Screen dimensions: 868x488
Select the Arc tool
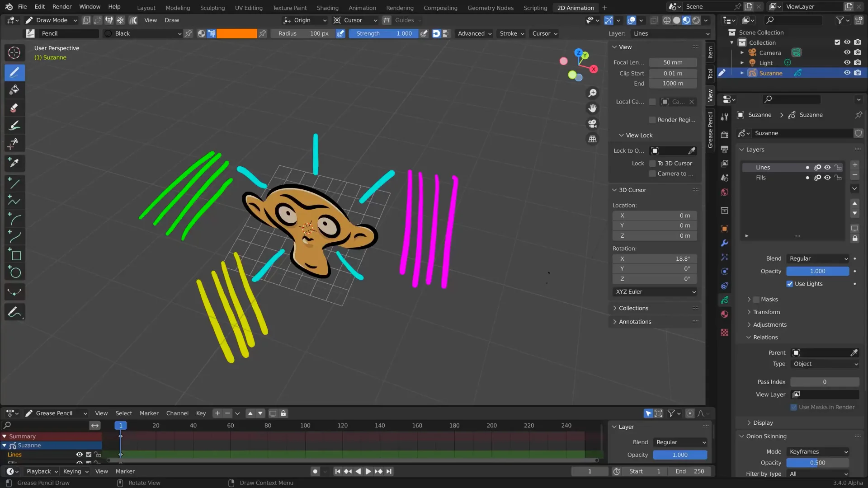pos(14,219)
